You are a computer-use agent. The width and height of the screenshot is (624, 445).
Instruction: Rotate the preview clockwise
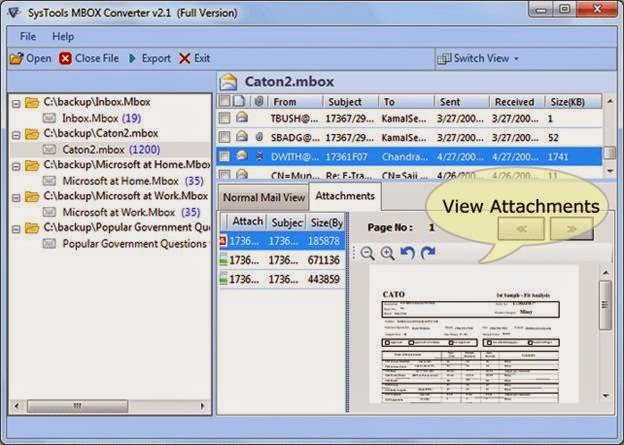pos(428,253)
